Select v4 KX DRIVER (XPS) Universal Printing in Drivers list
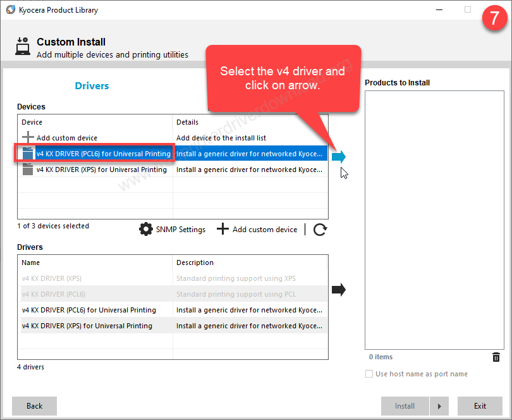The width and height of the screenshot is (512, 420). tap(87, 326)
